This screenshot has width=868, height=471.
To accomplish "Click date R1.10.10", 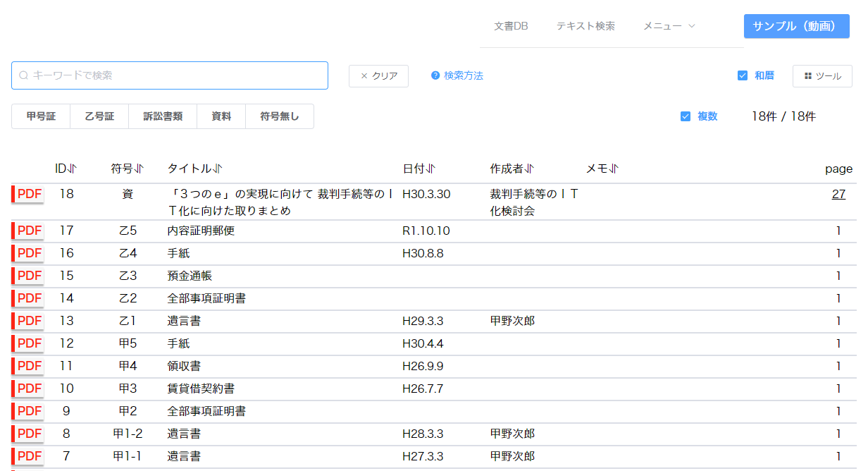I will tap(426, 231).
